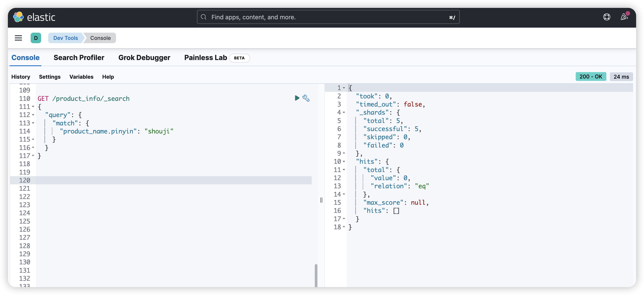The height and width of the screenshot is (295, 644).
Task: Open the help lifebuoy icon
Action: (x=607, y=17)
